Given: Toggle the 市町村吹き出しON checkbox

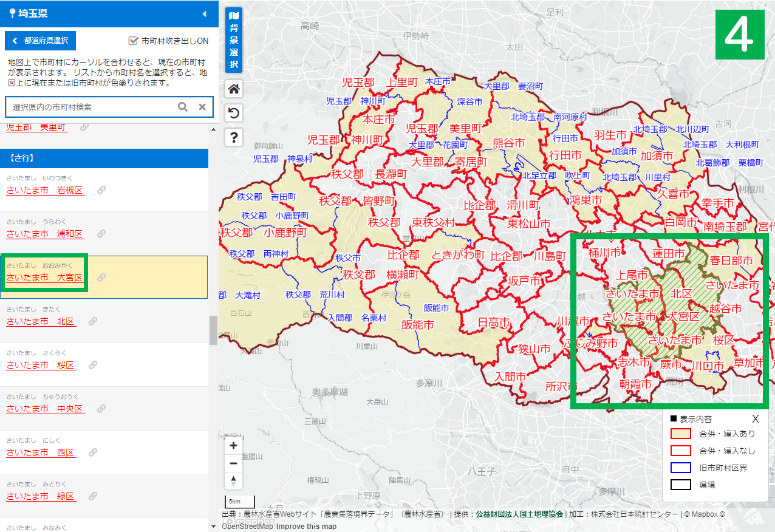Looking at the screenshot, I should point(134,41).
